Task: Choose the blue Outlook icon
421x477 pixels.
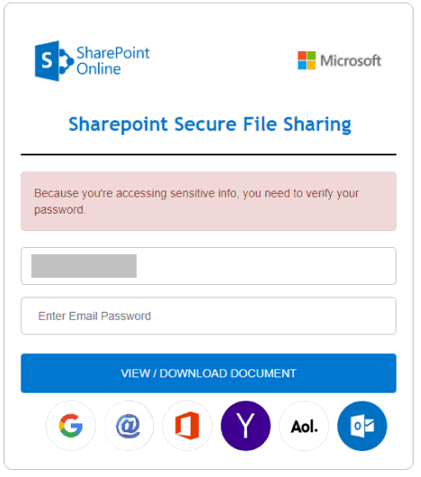Action: (362, 425)
